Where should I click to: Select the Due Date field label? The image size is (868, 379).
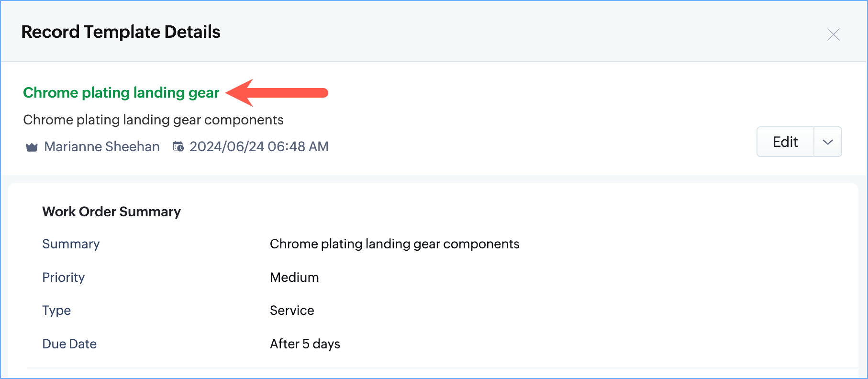69,344
